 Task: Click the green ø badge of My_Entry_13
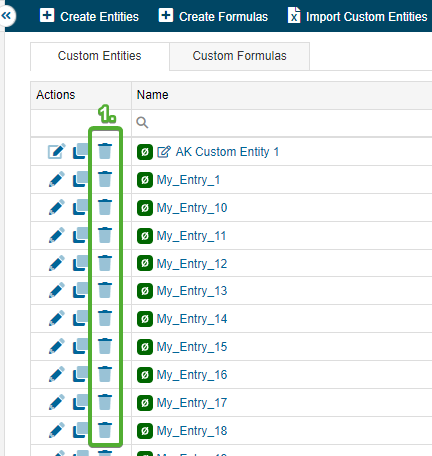(145, 291)
